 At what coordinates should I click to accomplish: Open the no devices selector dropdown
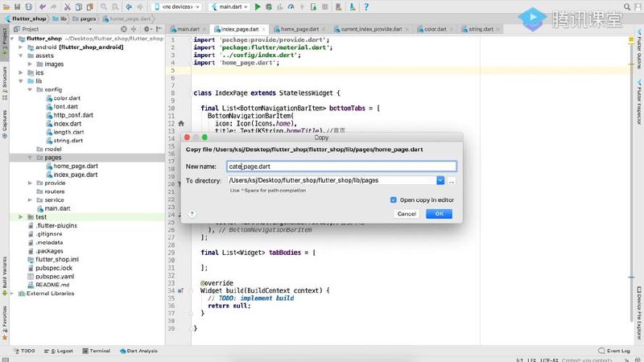coord(182,6)
